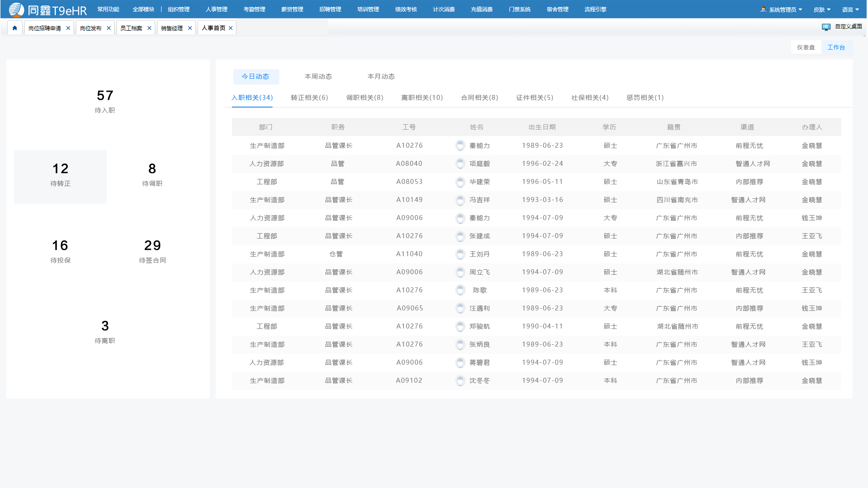Switch to 合同相关(8) tab
The image size is (868, 488).
coord(480,98)
